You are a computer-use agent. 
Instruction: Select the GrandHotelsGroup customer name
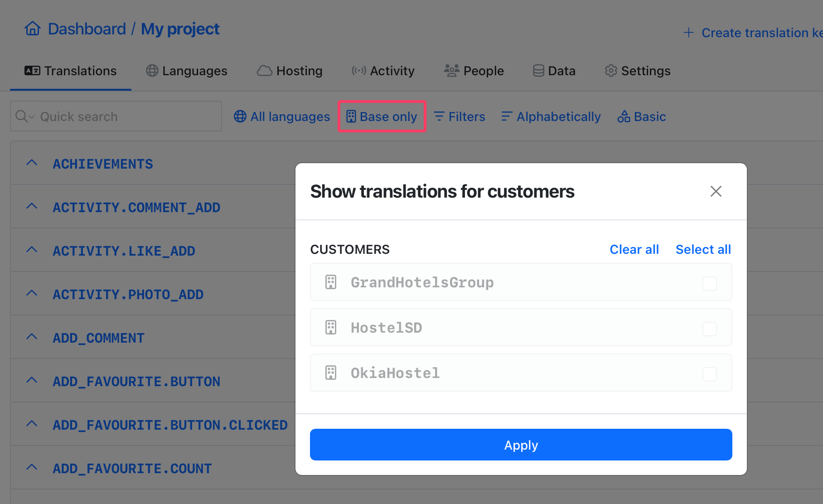(x=422, y=282)
